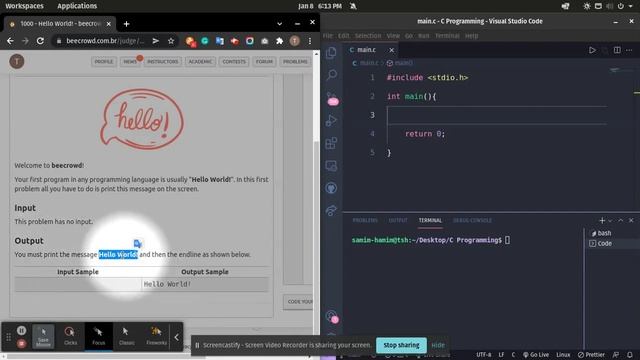Switch to the PROBLEMS panel tab
The width and height of the screenshot is (640, 360).
point(365,220)
